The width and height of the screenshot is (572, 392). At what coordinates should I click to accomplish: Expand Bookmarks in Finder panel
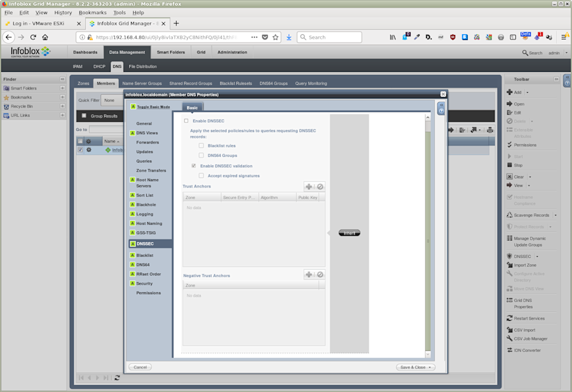click(62, 97)
